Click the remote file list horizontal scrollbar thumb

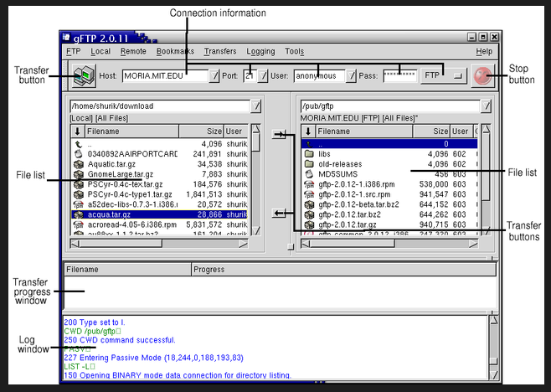tap(353, 244)
